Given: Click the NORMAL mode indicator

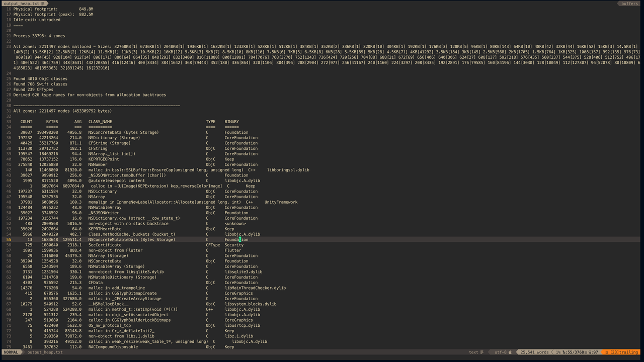Looking at the screenshot, I should click(x=11, y=352).
